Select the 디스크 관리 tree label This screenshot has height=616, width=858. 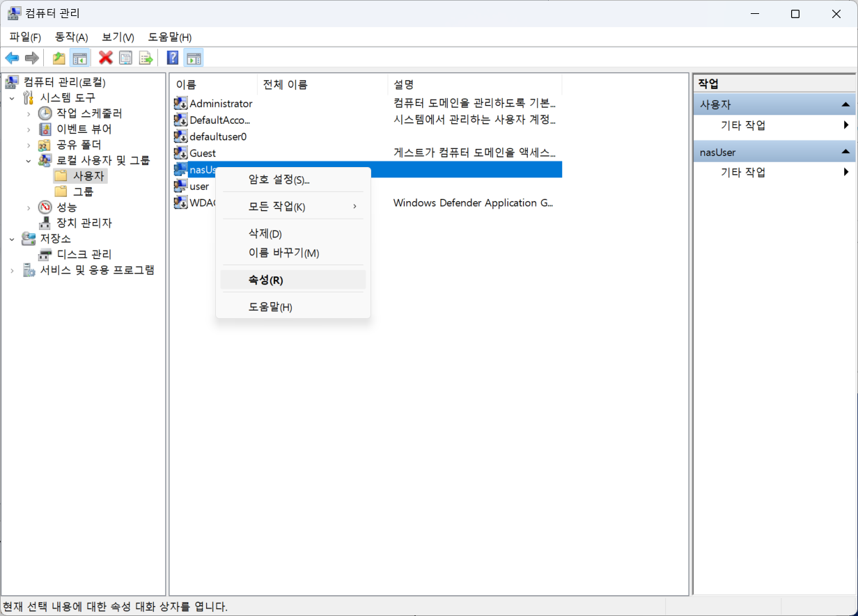(84, 255)
